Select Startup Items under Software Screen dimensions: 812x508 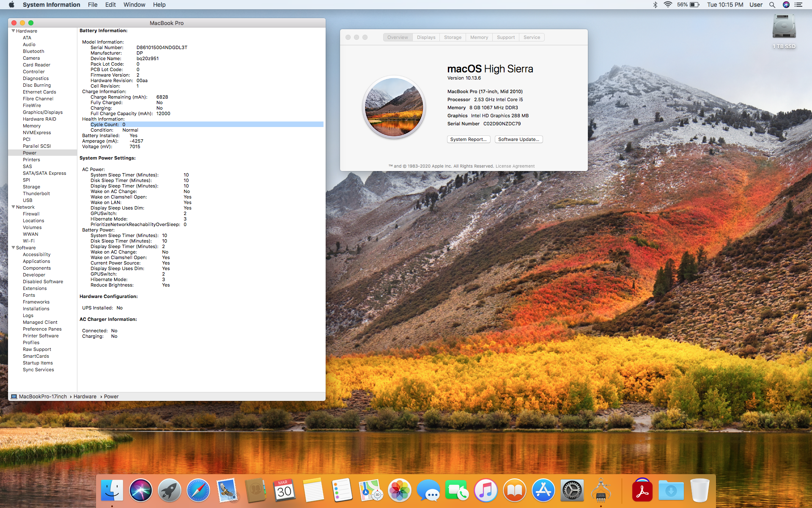point(38,363)
